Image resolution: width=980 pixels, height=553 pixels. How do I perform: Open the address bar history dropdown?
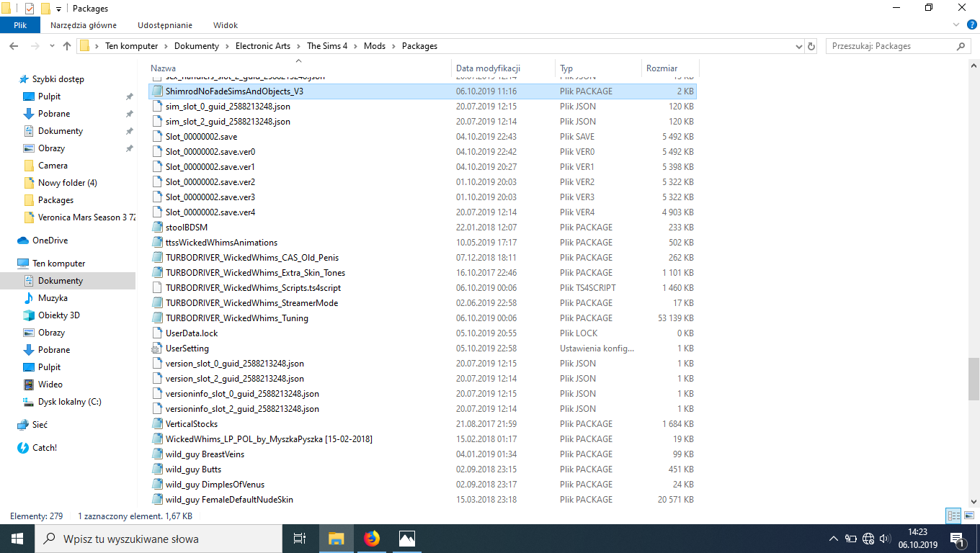798,46
